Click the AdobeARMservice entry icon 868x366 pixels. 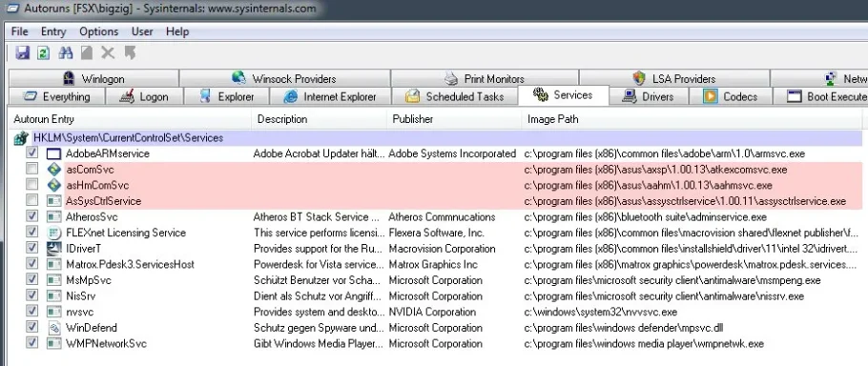pyautogui.click(x=53, y=153)
